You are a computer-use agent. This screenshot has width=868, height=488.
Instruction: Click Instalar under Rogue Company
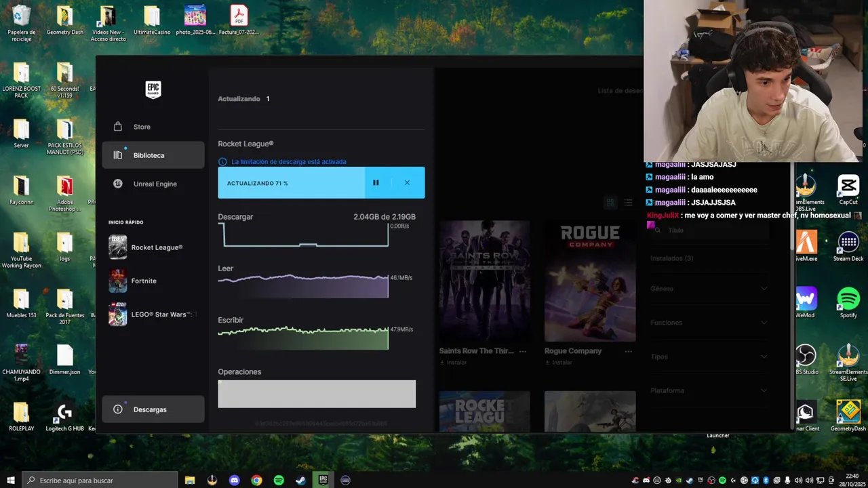pyautogui.click(x=559, y=363)
